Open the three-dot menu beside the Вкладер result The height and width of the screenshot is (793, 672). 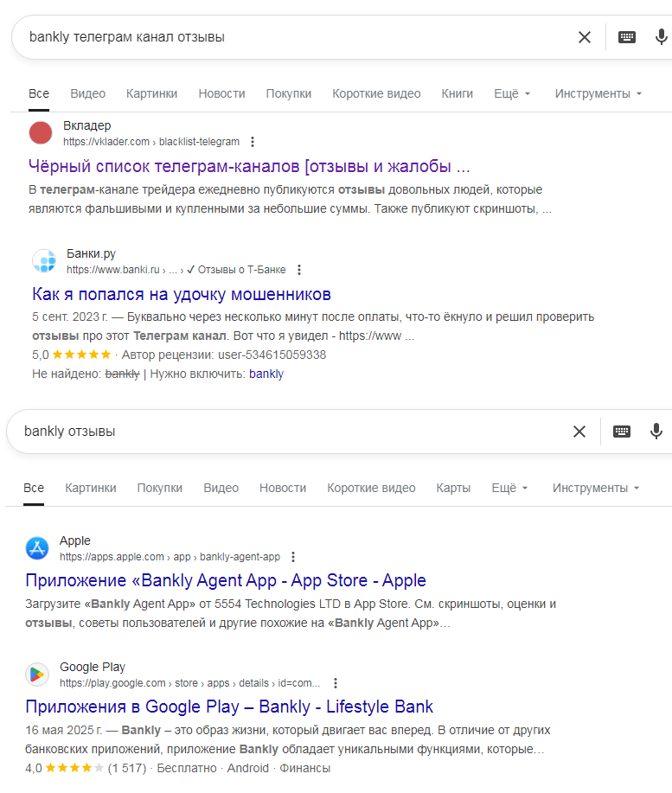tap(254, 141)
